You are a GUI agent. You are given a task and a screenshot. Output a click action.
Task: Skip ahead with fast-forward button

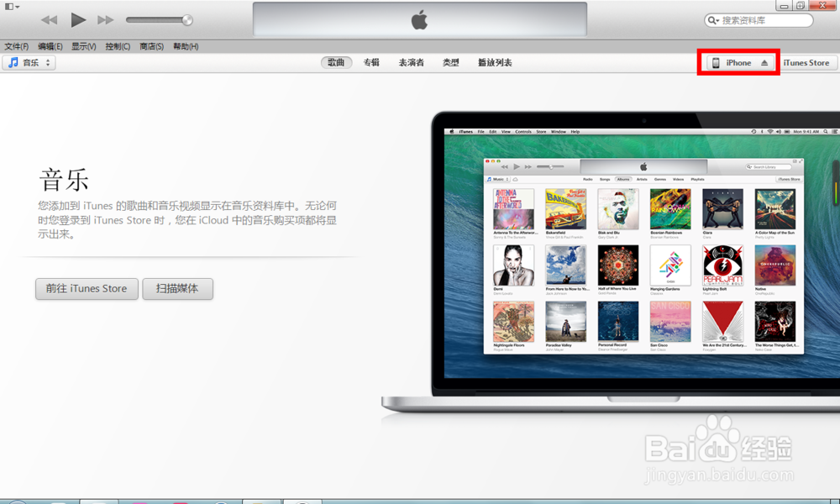tap(106, 20)
